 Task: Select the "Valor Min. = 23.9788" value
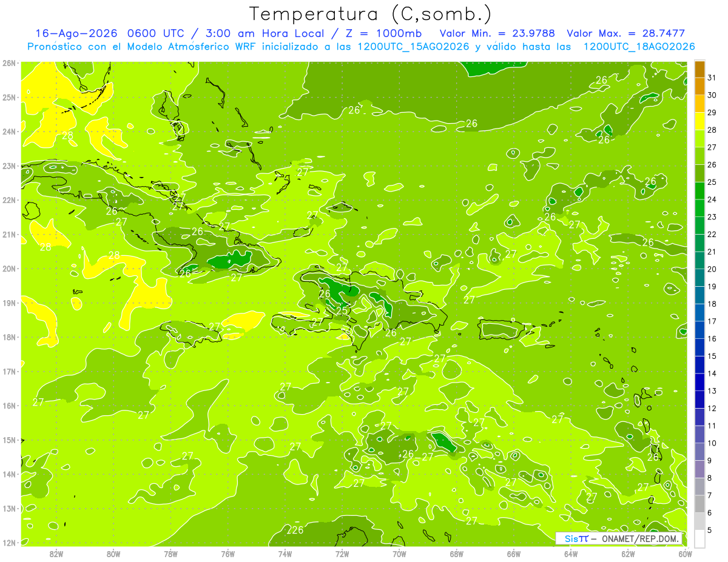click(x=497, y=33)
